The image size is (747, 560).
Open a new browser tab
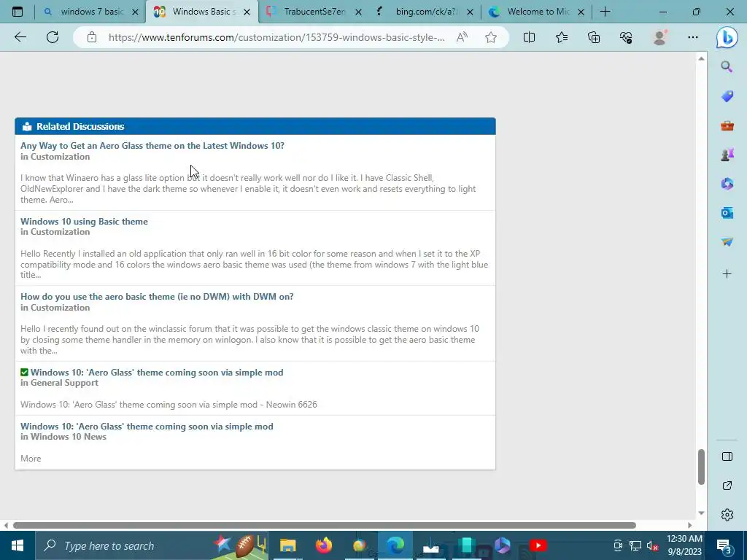tap(605, 12)
